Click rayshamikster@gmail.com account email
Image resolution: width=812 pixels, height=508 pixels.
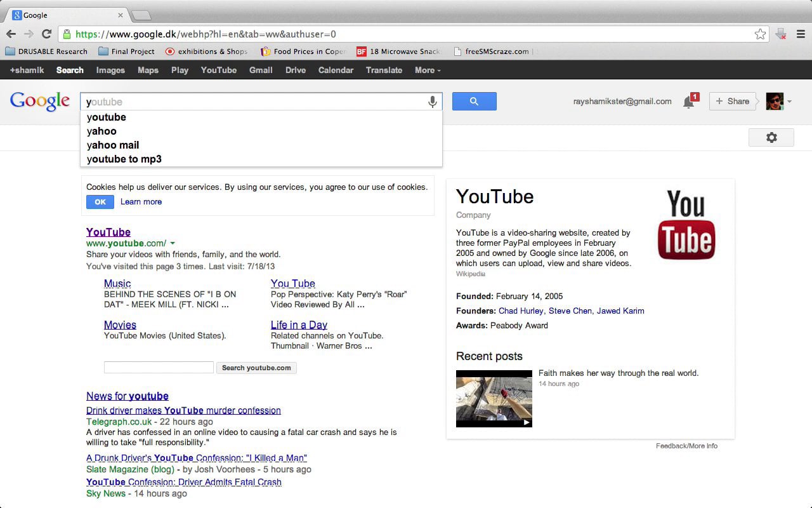point(622,102)
